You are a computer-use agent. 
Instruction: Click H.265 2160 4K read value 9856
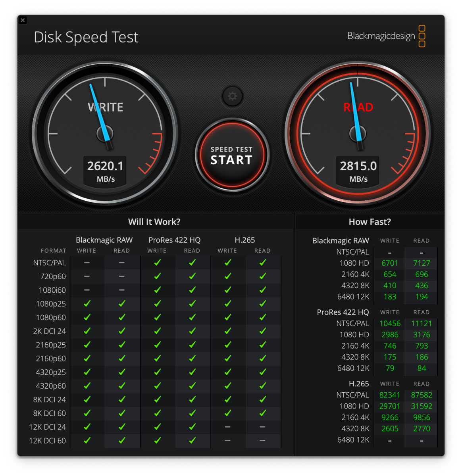coord(422,417)
